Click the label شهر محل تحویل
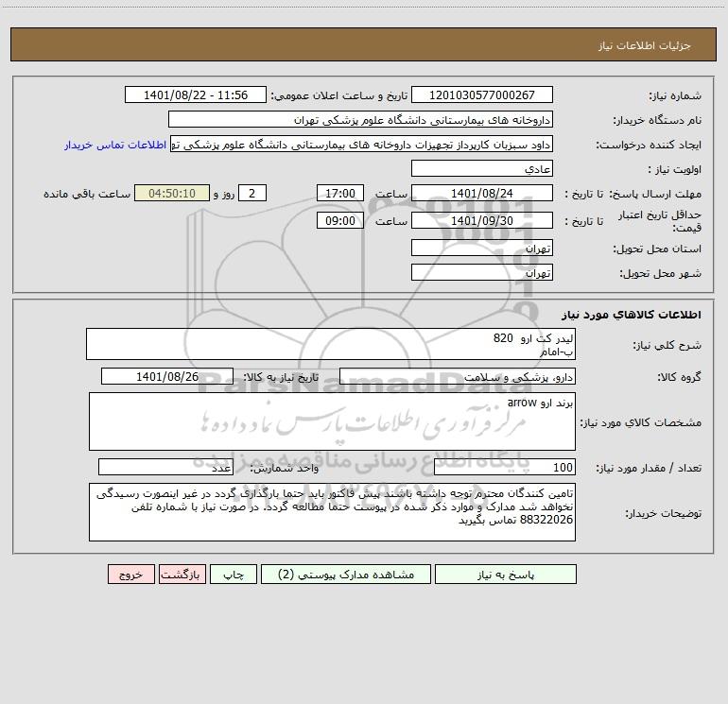Image resolution: width=728 pixels, height=704 pixels. click(x=660, y=273)
